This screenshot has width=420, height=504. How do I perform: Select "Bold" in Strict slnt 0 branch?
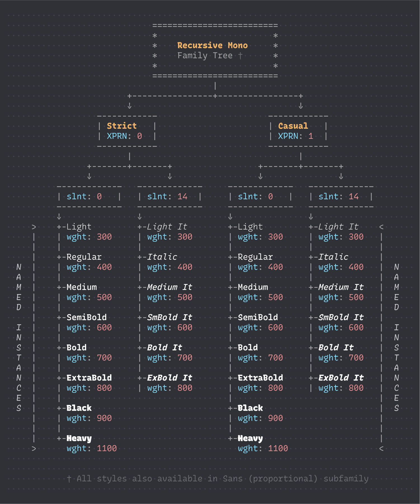point(76,348)
